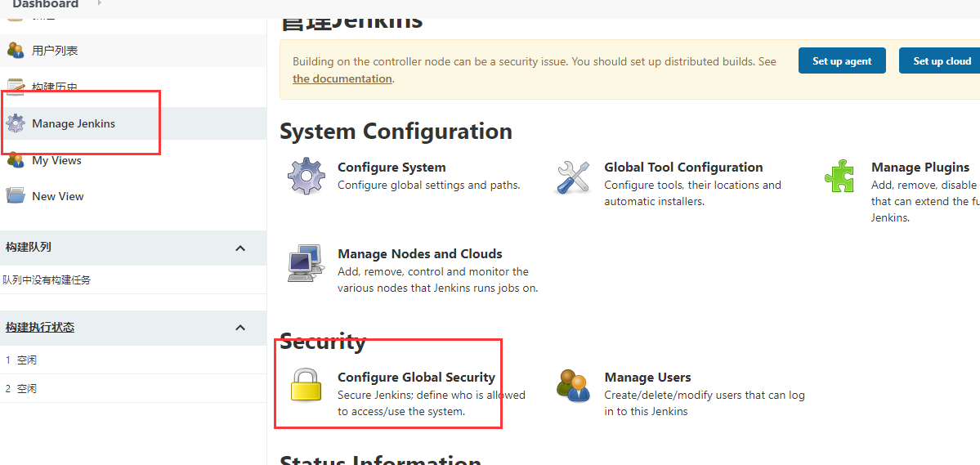Open Manage Plugins page
The height and width of the screenshot is (465, 980).
coord(920,167)
